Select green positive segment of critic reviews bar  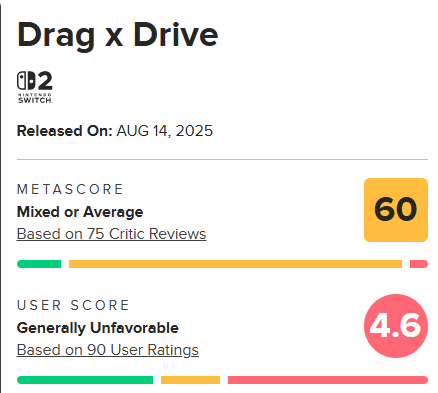pyautogui.click(x=39, y=264)
